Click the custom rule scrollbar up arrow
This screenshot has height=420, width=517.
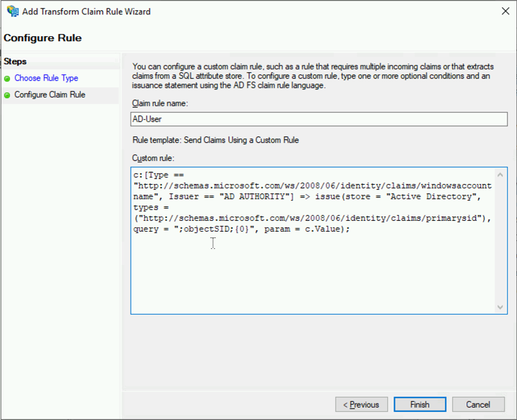pyautogui.click(x=500, y=175)
